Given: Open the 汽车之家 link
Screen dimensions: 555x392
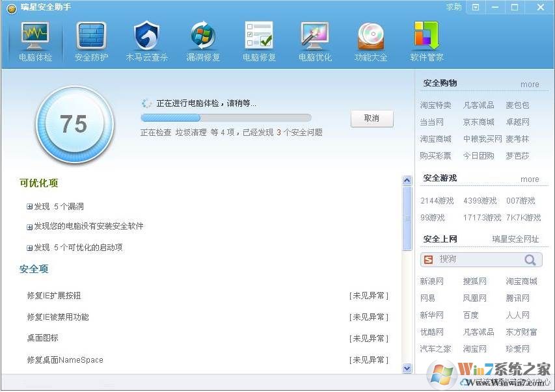Looking at the screenshot, I should (435, 349).
